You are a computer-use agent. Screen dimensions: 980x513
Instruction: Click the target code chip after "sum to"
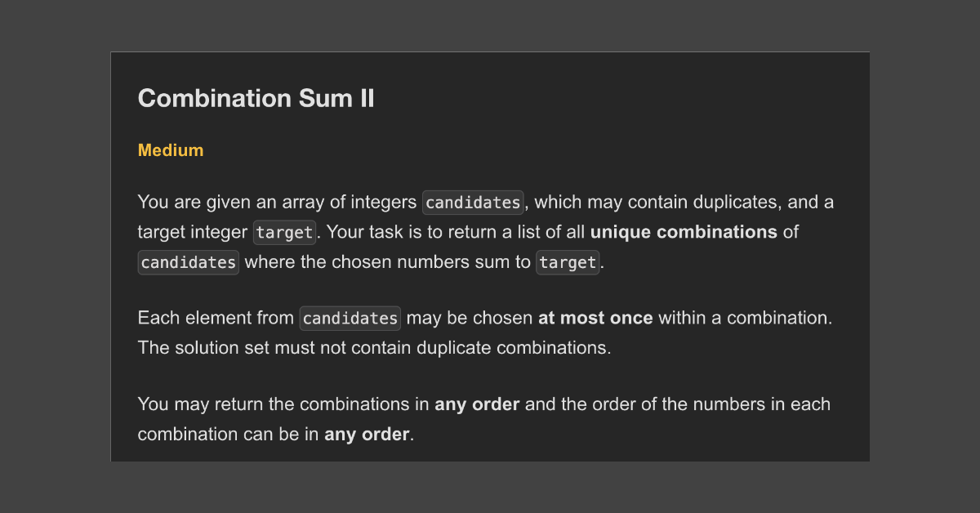click(568, 262)
